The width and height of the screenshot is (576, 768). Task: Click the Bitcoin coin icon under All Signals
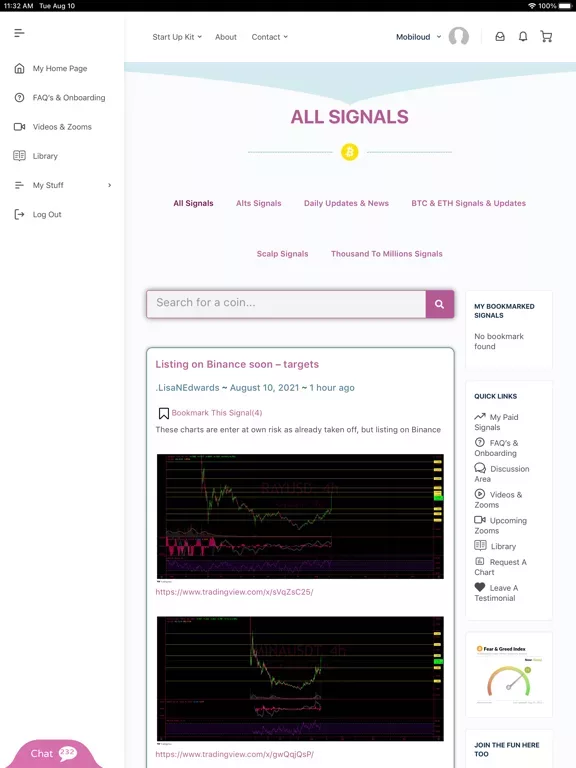pos(350,152)
